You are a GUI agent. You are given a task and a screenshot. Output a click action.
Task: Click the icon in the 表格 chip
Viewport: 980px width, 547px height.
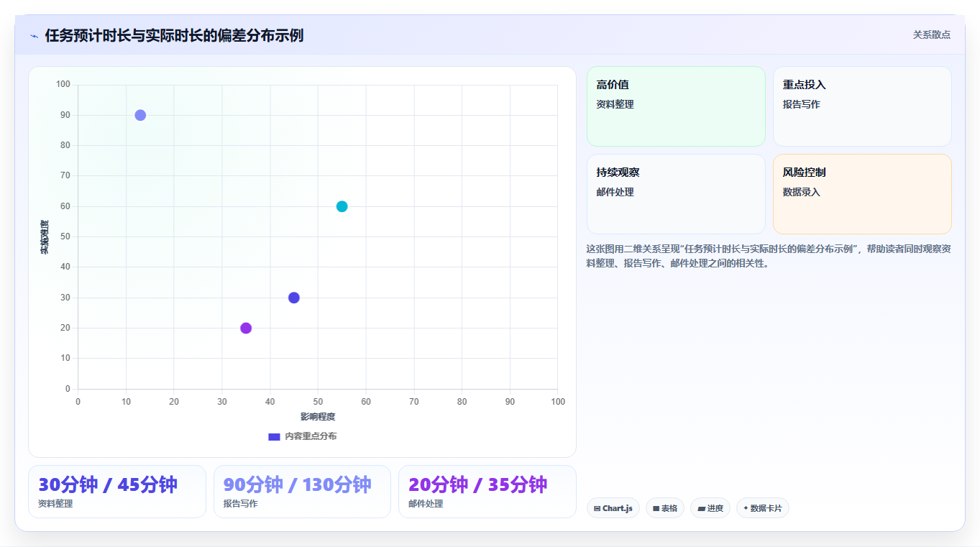pyautogui.click(x=656, y=508)
